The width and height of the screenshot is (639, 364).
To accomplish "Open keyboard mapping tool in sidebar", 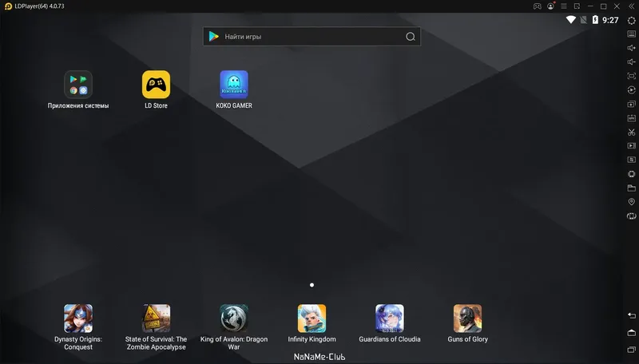I will 631,34.
